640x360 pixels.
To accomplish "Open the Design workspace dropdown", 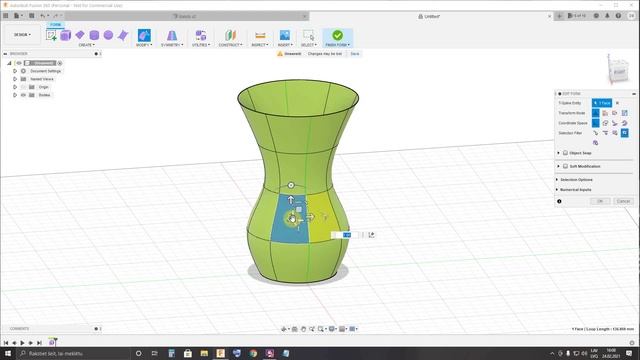I will pyautogui.click(x=22, y=35).
